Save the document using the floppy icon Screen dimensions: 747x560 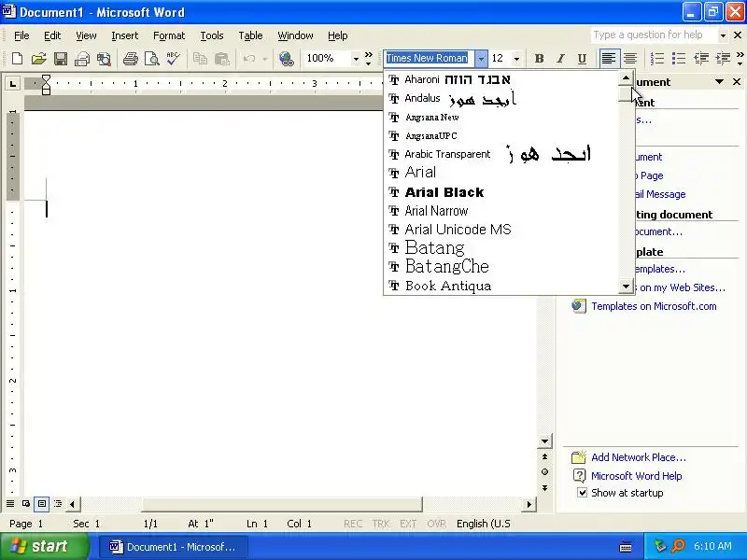pyautogui.click(x=61, y=59)
